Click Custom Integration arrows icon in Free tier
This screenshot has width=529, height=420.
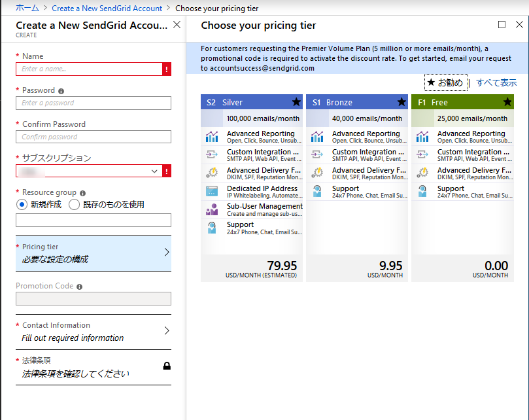pos(422,154)
